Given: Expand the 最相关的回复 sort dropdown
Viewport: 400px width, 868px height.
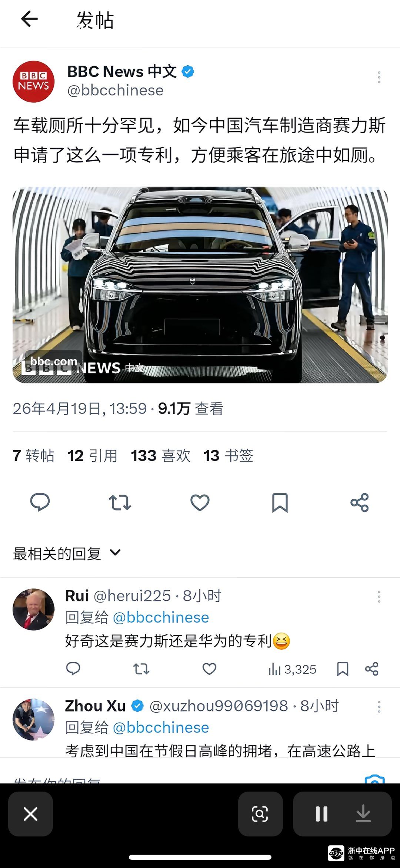Looking at the screenshot, I should (67, 553).
